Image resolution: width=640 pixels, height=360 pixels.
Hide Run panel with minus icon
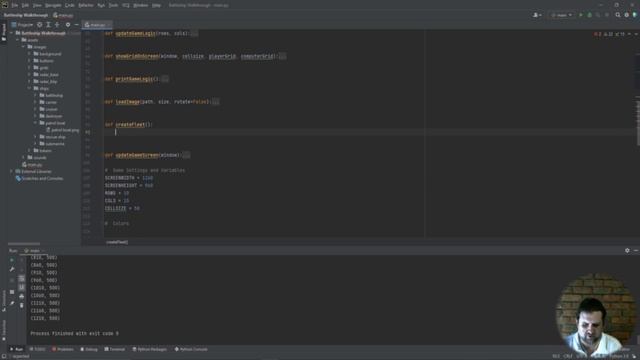pyautogui.click(x=636, y=251)
